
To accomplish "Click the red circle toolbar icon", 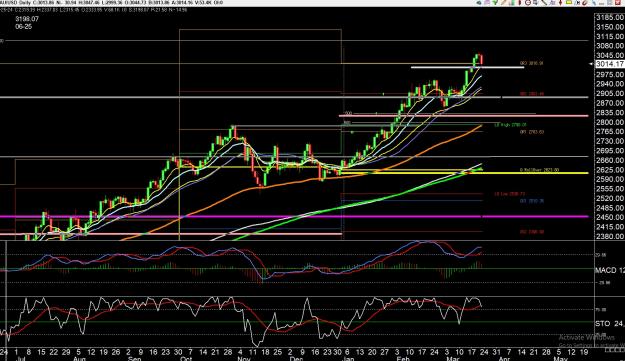I will (x=528, y=2).
